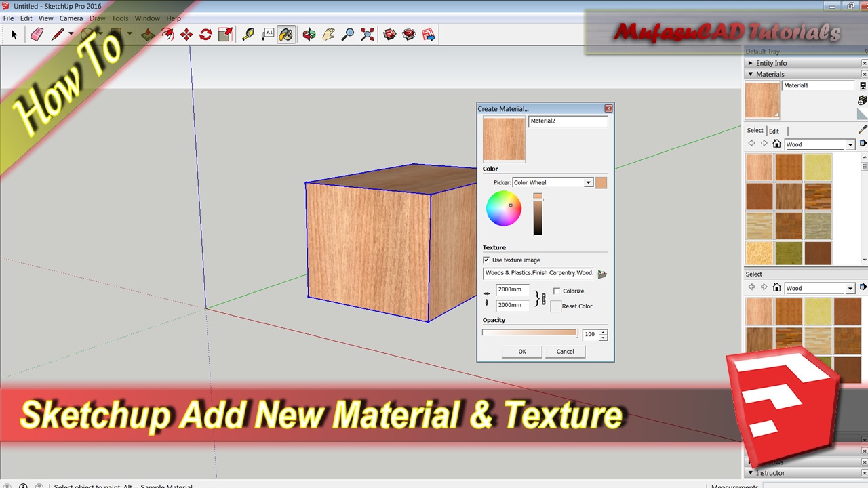Open the View menu

tap(45, 18)
